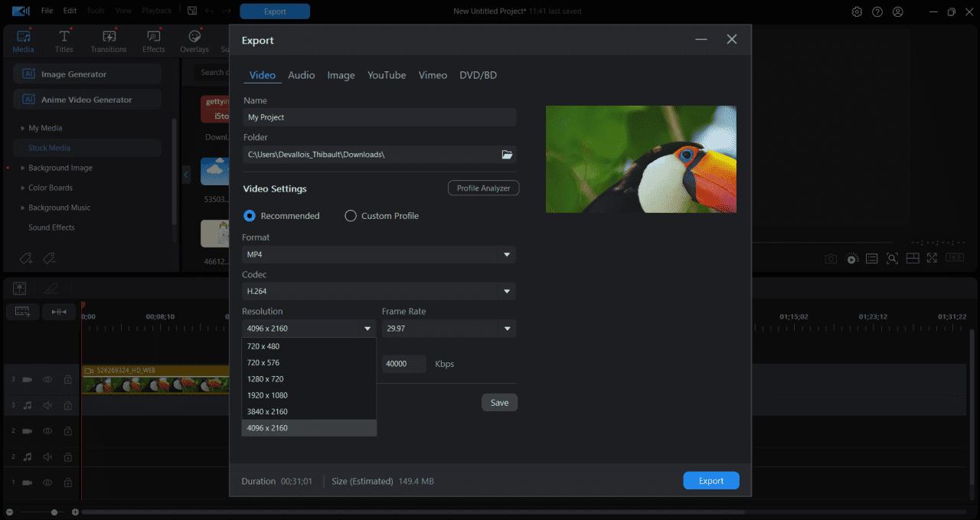The image size is (980, 520).
Task: Click the browse folder icon in Export dialog
Action: (x=507, y=155)
